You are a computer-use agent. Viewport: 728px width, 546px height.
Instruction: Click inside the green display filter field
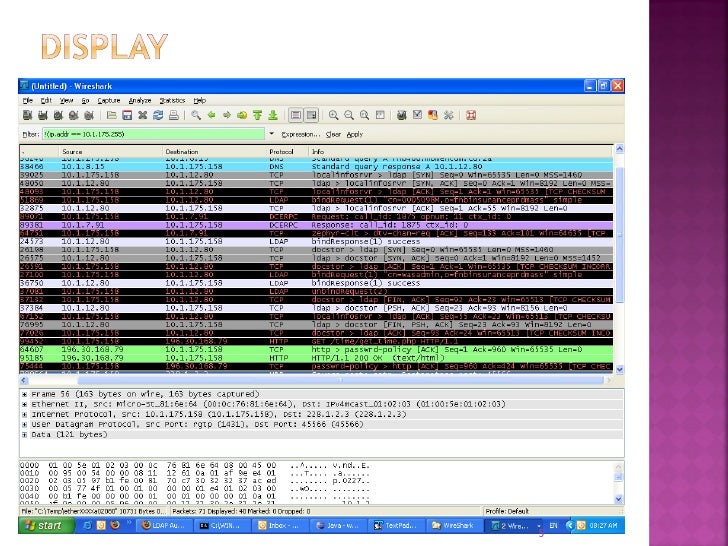(x=154, y=134)
